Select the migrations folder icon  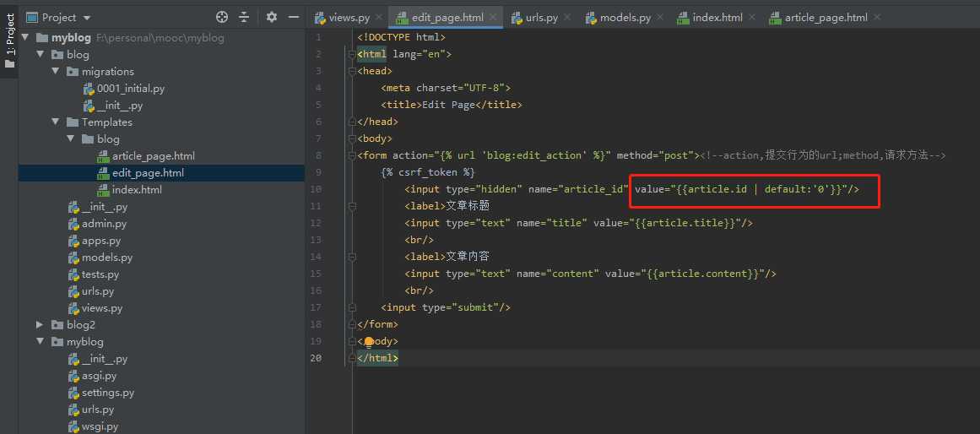point(72,71)
